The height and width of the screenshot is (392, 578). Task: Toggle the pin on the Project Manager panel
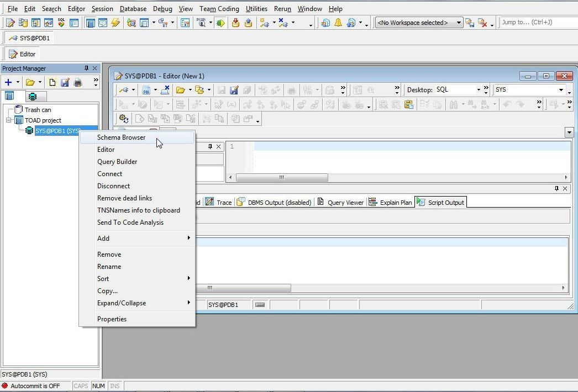point(86,68)
